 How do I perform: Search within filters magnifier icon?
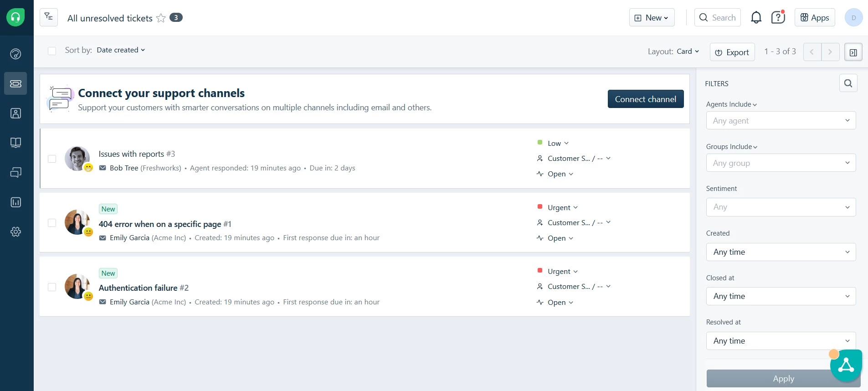tap(848, 83)
